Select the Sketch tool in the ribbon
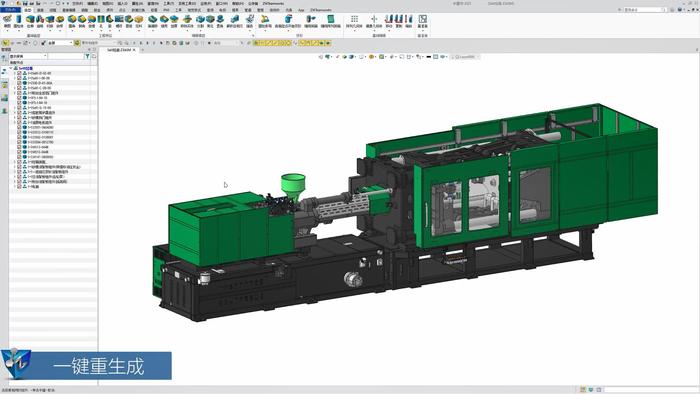 point(7,21)
